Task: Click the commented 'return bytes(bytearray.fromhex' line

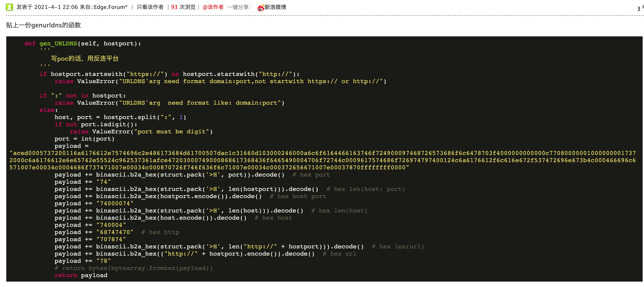Action: tap(133, 268)
